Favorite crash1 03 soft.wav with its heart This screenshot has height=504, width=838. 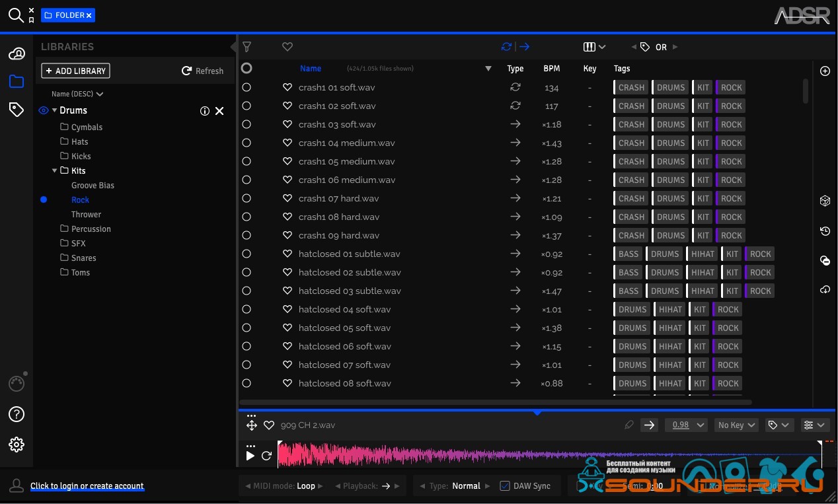point(287,124)
